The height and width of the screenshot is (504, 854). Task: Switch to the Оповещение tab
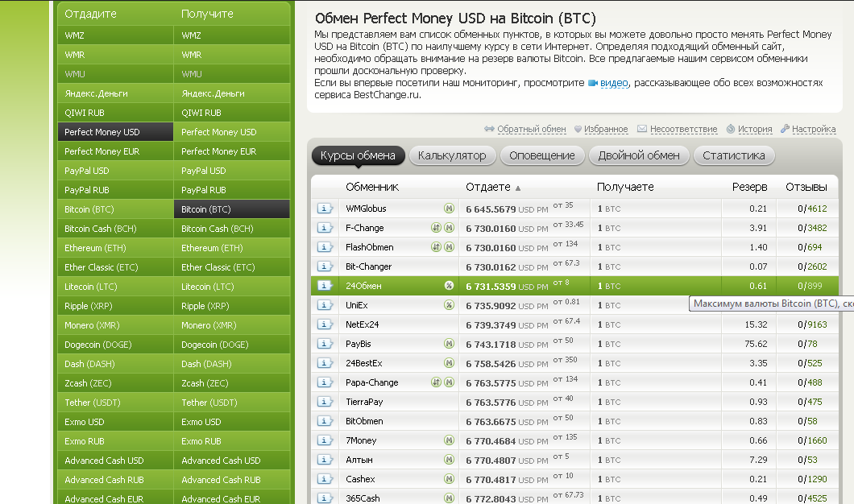pyautogui.click(x=542, y=155)
